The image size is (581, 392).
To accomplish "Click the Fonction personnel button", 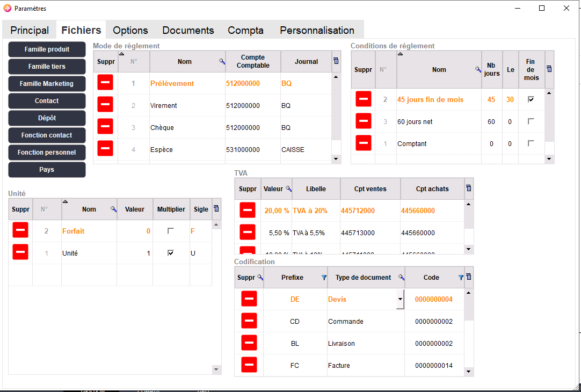I will [x=47, y=153].
